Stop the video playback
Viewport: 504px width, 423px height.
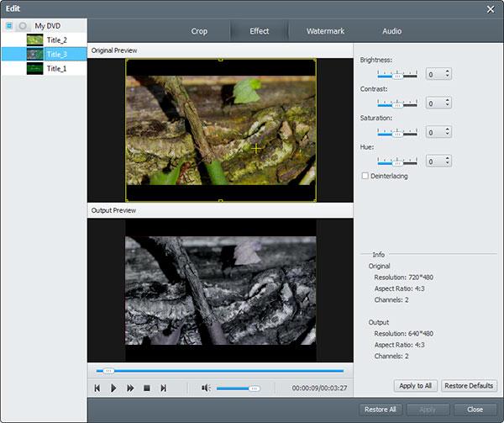[147, 389]
